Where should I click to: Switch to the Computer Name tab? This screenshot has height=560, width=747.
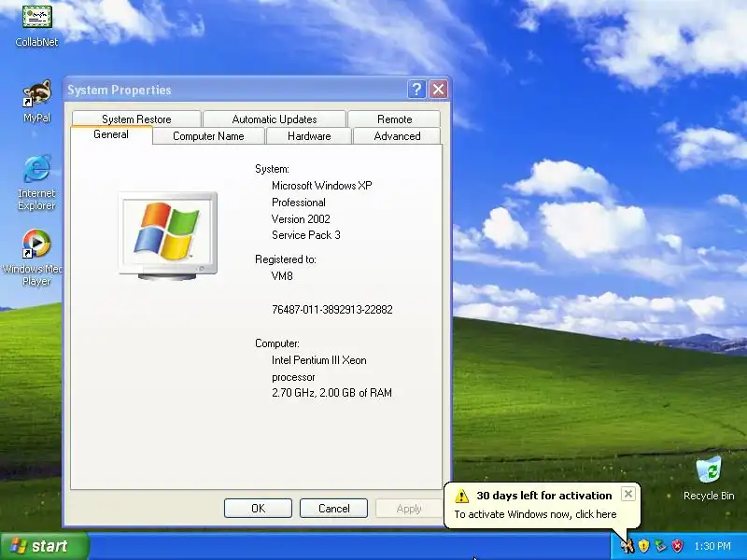208,136
